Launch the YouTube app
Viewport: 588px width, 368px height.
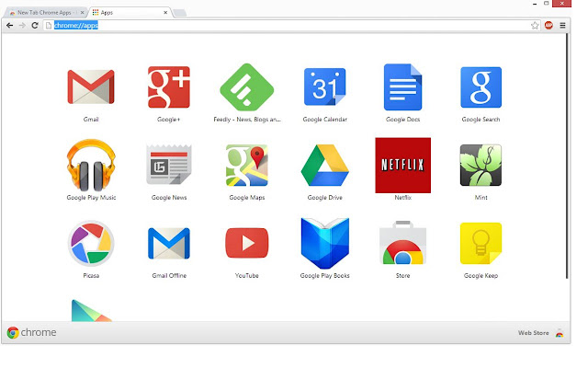tap(247, 244)
